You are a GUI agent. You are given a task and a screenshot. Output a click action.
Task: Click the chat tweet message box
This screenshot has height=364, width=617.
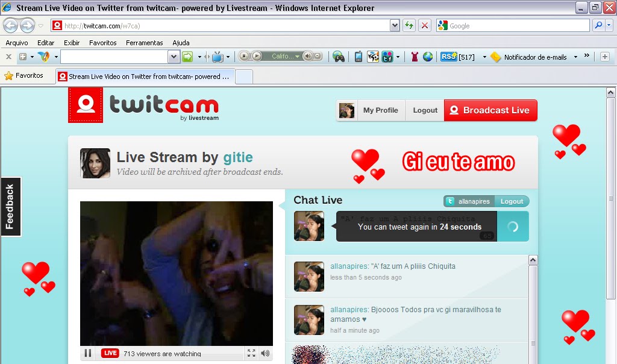[x=417, y=226]
